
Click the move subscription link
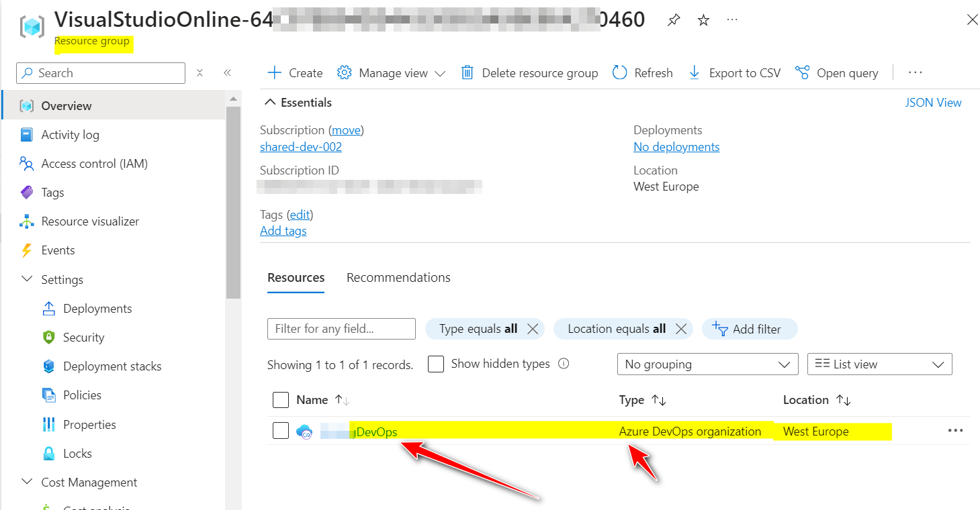[347, 130]
